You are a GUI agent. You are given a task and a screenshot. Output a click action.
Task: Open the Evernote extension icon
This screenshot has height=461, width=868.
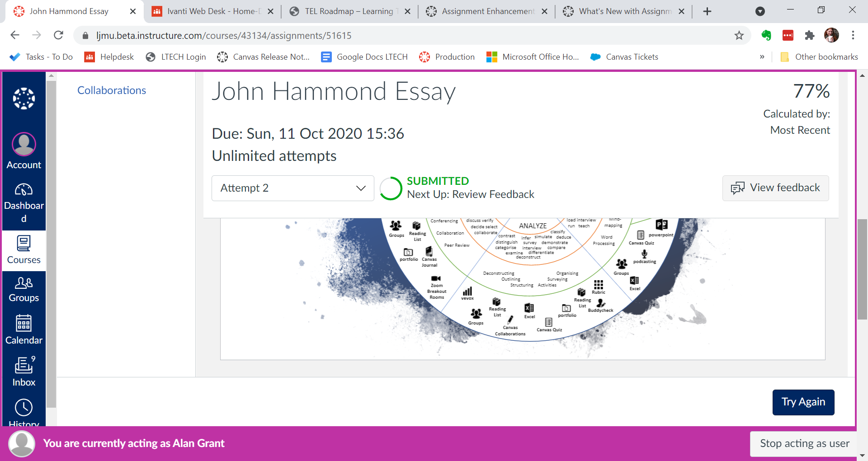tap(766, 35)
